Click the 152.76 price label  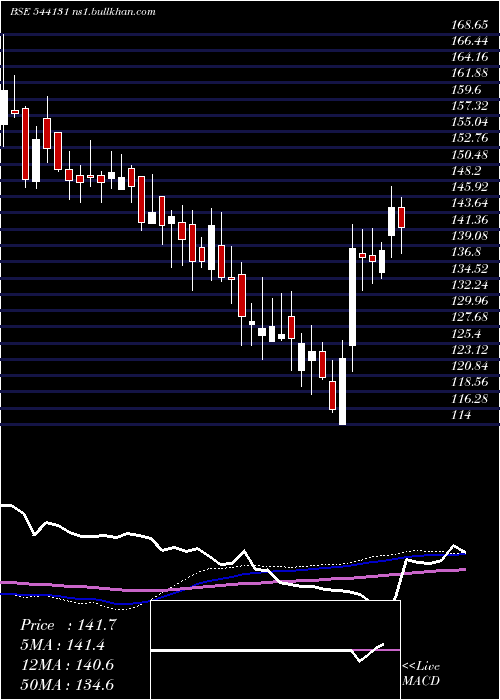click(470, 138)
